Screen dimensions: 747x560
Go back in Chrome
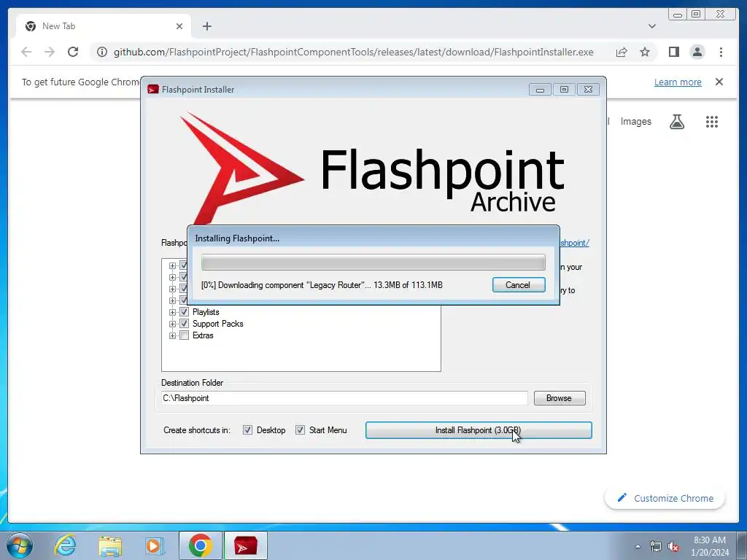click(26, 52)
